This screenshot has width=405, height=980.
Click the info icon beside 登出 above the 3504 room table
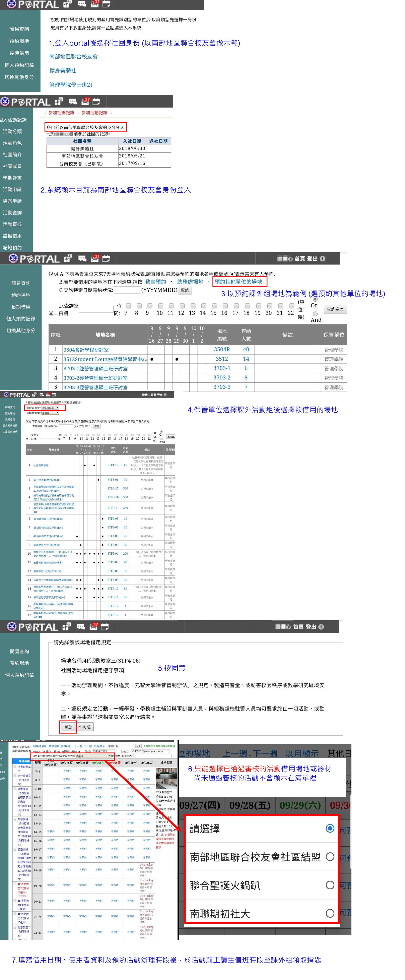[323, 258]
